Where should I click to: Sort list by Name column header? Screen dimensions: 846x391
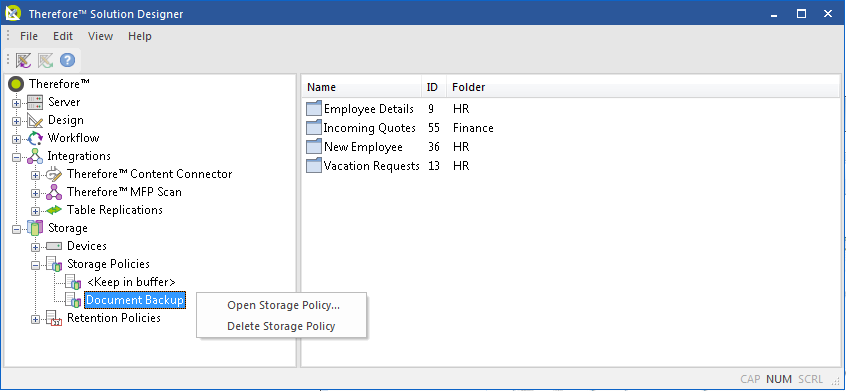pyautogui.click(x=361, y=87)
